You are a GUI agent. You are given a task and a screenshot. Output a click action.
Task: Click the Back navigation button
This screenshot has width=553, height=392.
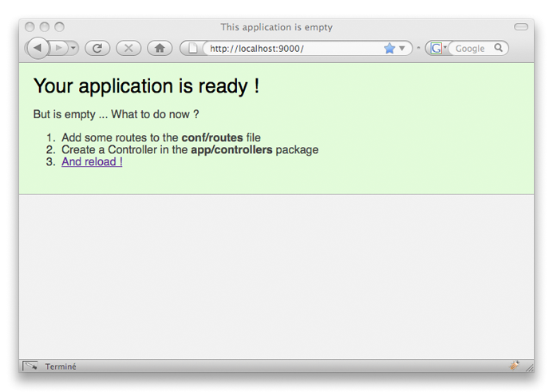(x=38, y=48)
